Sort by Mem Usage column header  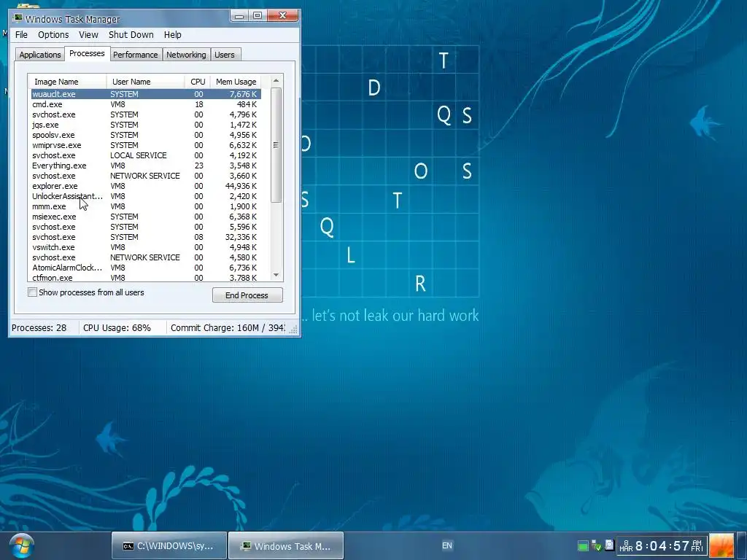[236, 82]
